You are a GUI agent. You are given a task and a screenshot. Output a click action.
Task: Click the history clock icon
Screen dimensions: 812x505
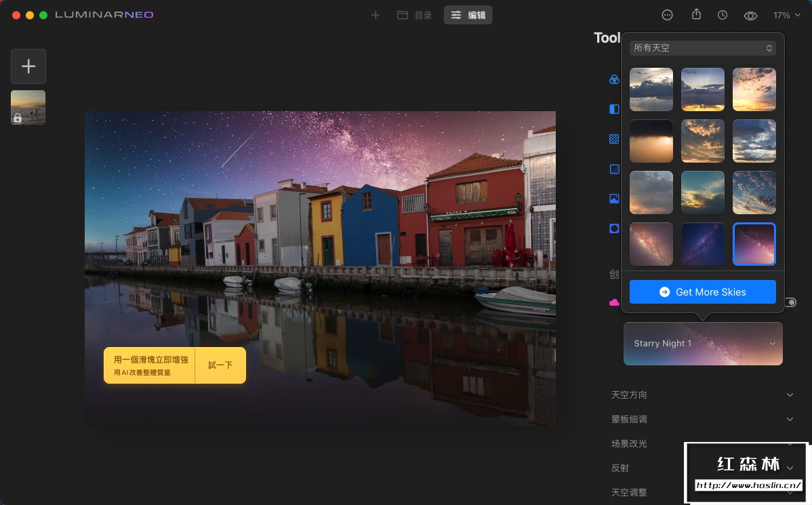pos(723,14)
